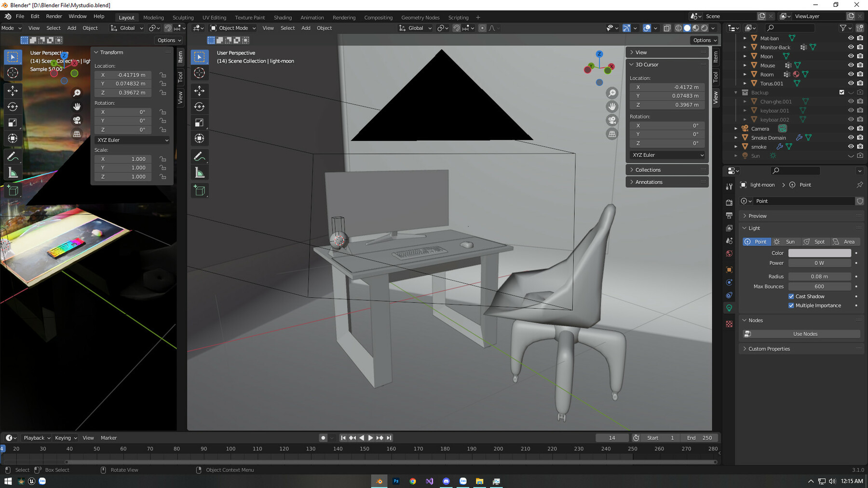
Task: Open the light Color swatch picker
Action: pos(819,252)
